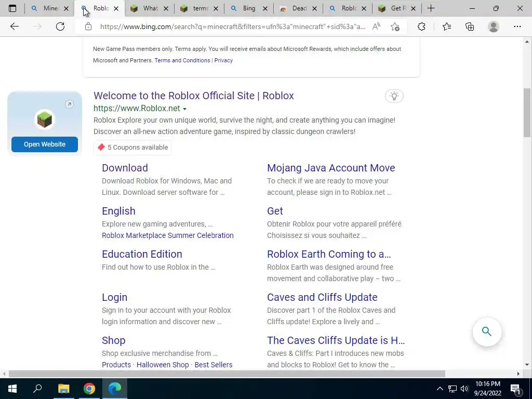Expand dropdown arrow next to Roblox.net URL

point(184,109)
